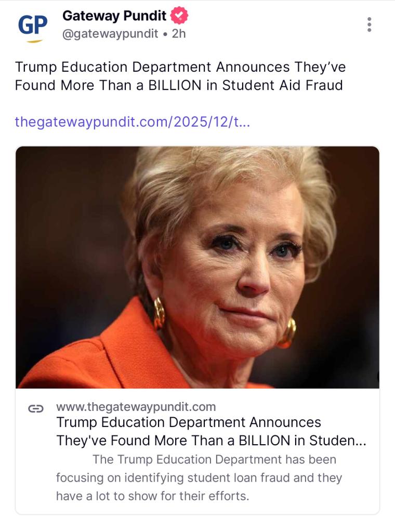
Task: Click www.thegatewaypundit.com domain in preview card
Action: pyautogui.click(x=136, y=406)
